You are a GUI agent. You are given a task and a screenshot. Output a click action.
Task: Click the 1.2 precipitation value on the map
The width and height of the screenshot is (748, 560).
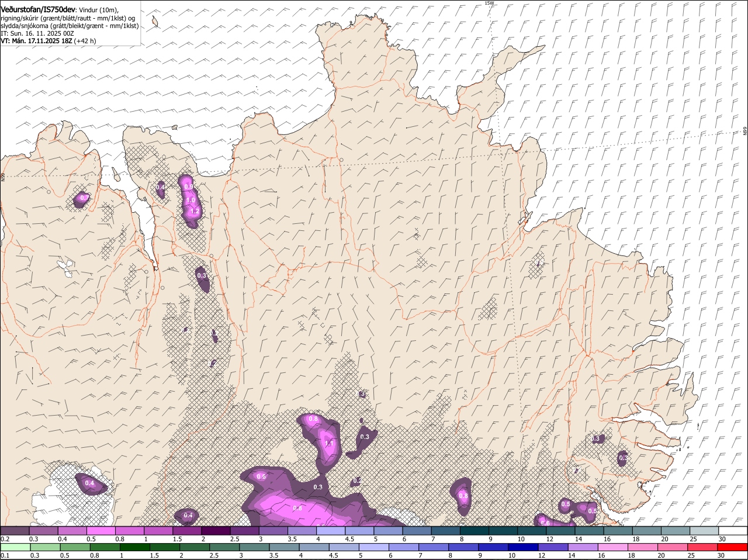pyautogui.click(x=195, y=211)
